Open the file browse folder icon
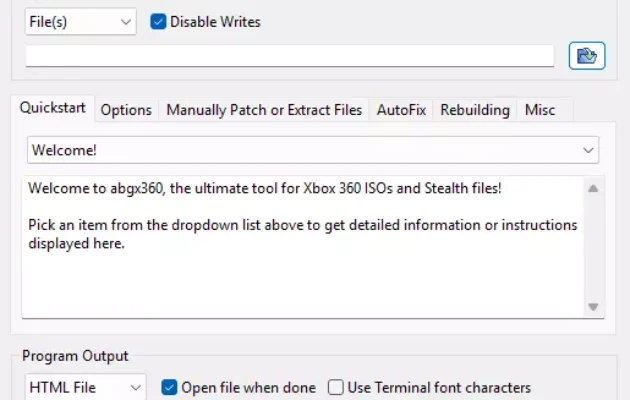The image size is (630, 400). (x=587, y=56)
